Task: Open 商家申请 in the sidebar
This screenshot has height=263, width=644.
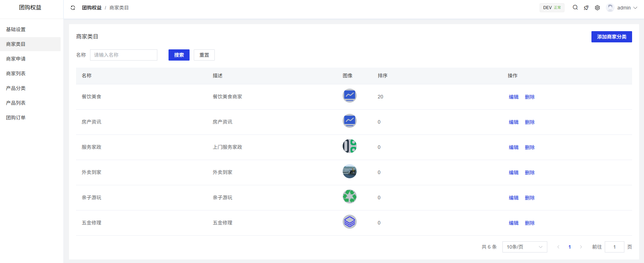Action: tap(16, 59)
